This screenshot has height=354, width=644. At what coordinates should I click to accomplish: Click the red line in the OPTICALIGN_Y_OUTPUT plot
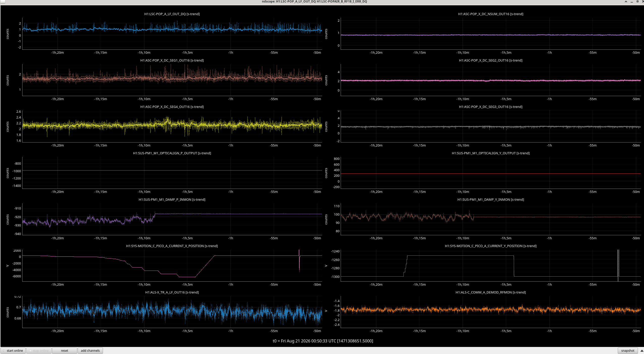click(491, 174)
